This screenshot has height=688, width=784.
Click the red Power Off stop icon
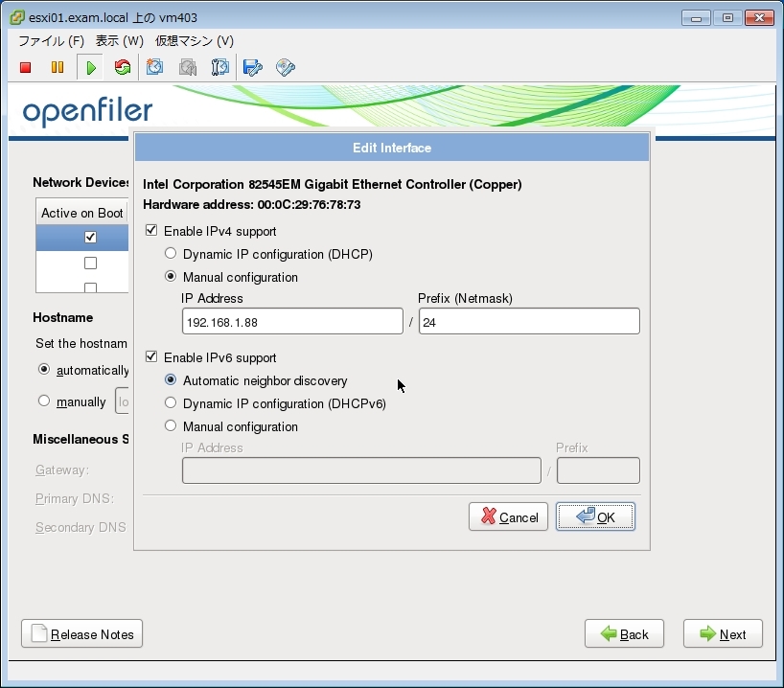tap(26, 67)
